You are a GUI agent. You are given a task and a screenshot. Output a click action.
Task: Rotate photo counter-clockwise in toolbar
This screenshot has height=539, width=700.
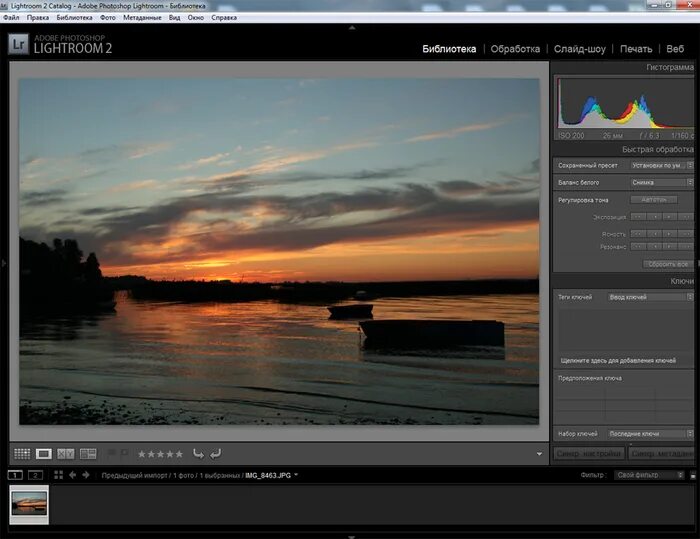pyautogui.click(x=198, y=454)
